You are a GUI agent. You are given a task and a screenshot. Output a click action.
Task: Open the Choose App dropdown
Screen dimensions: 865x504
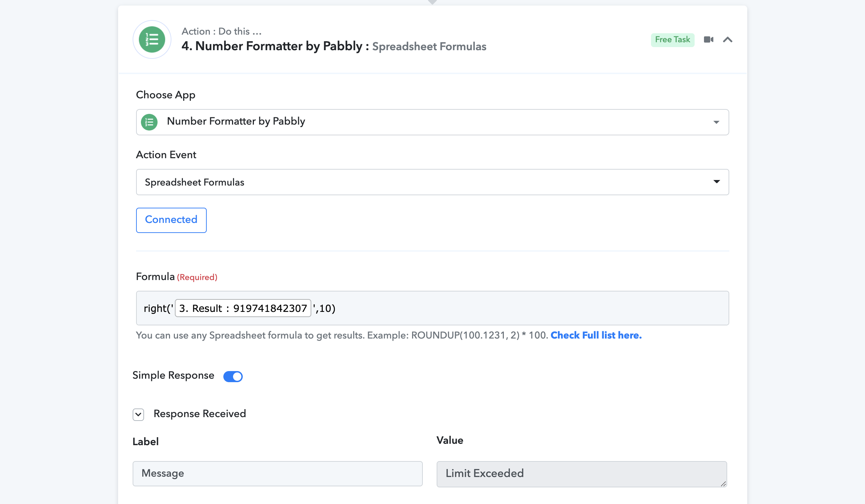[432, 122]
